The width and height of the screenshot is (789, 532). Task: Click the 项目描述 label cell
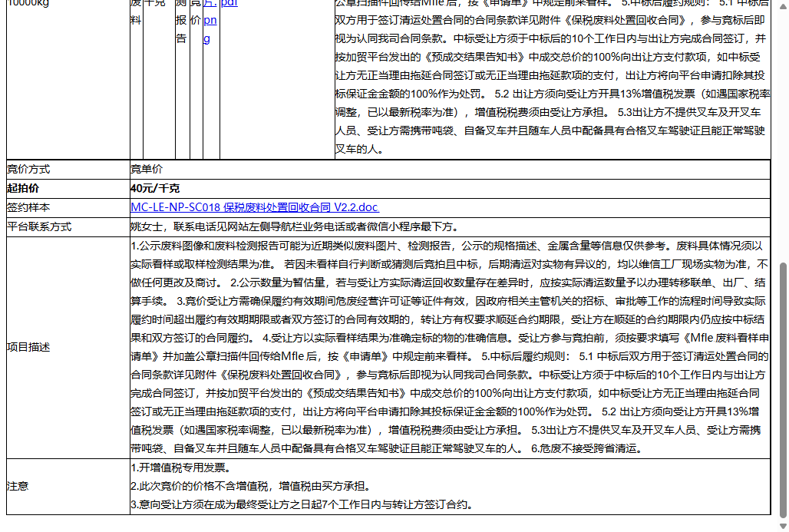[68, 347]
